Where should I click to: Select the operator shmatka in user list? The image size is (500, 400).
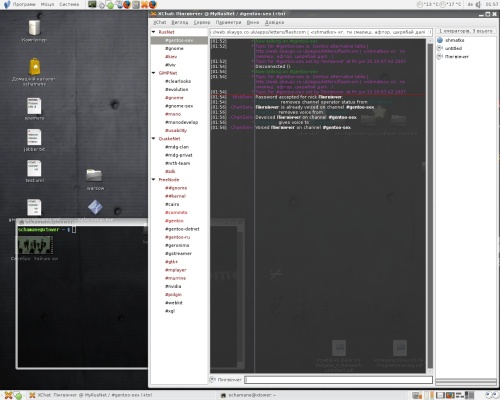point(455,40)
